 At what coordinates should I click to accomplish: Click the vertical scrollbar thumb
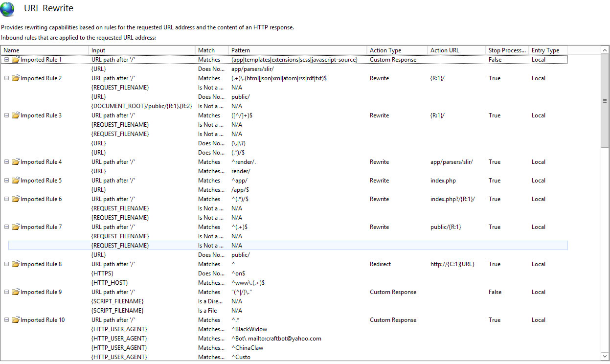tap(605, 100)
